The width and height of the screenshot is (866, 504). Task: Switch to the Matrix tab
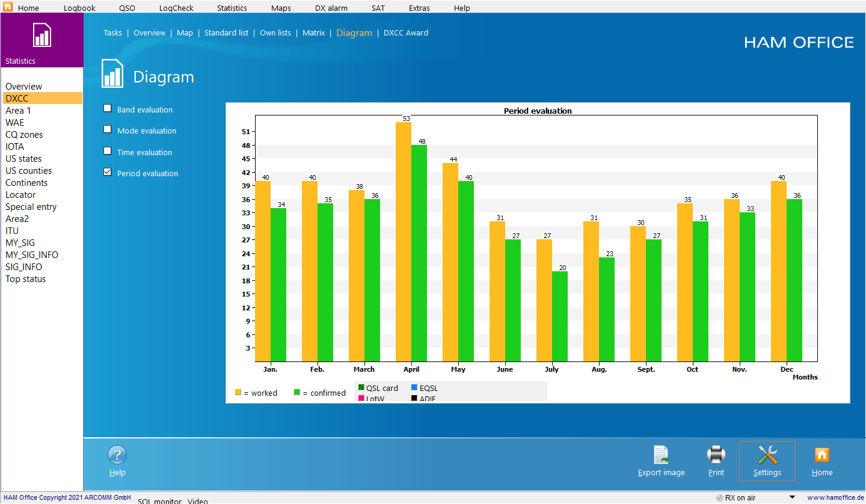[x=313, y=33]
